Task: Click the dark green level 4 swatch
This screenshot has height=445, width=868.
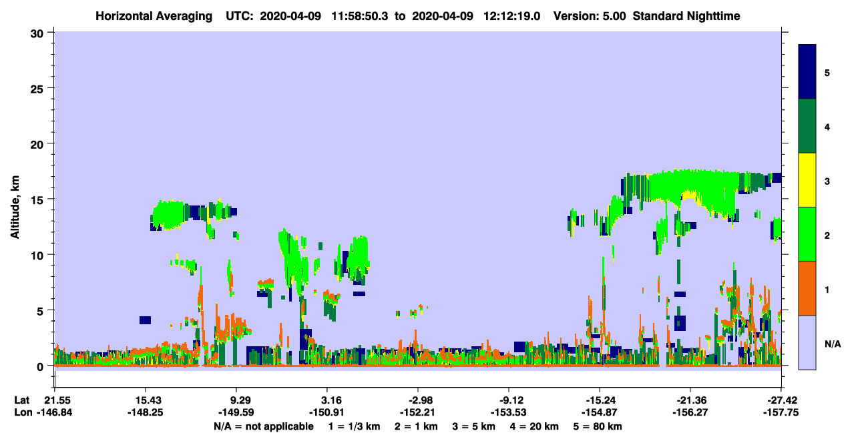Action: tap(808, 126)
